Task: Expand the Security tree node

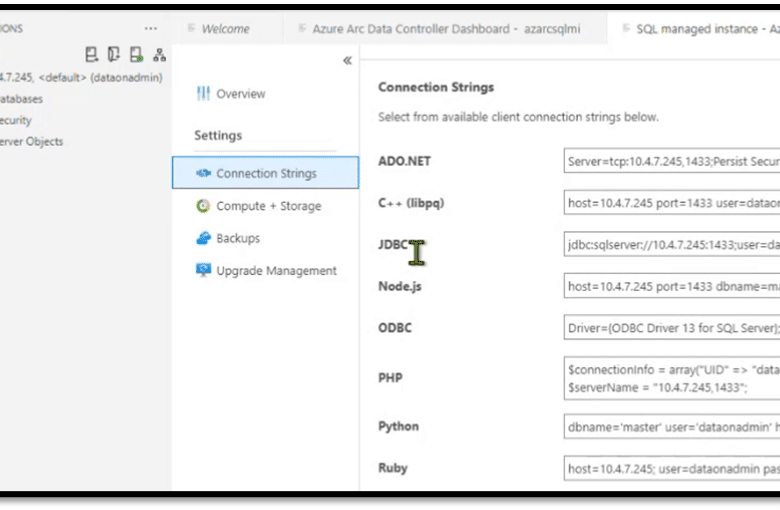Action: click(15, 120)
